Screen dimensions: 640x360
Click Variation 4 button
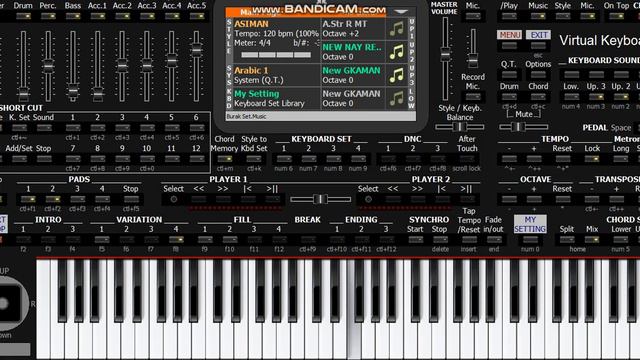click(176, 240)
